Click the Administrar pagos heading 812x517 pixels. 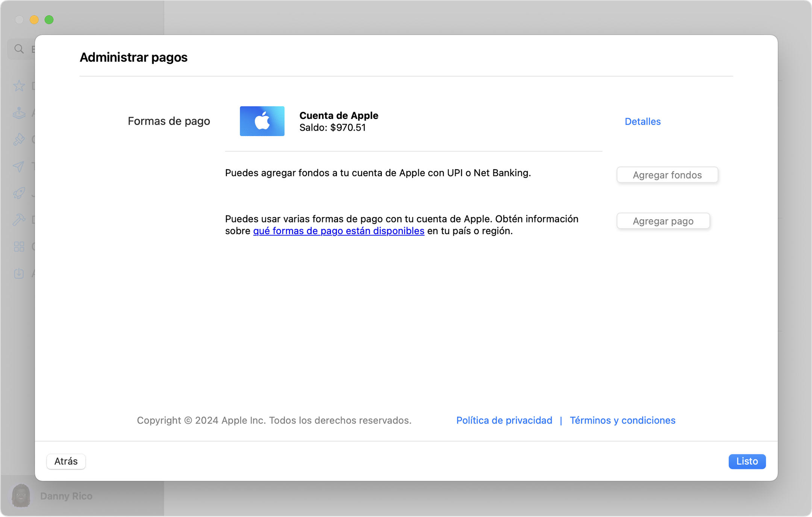[x=133, y=57]
